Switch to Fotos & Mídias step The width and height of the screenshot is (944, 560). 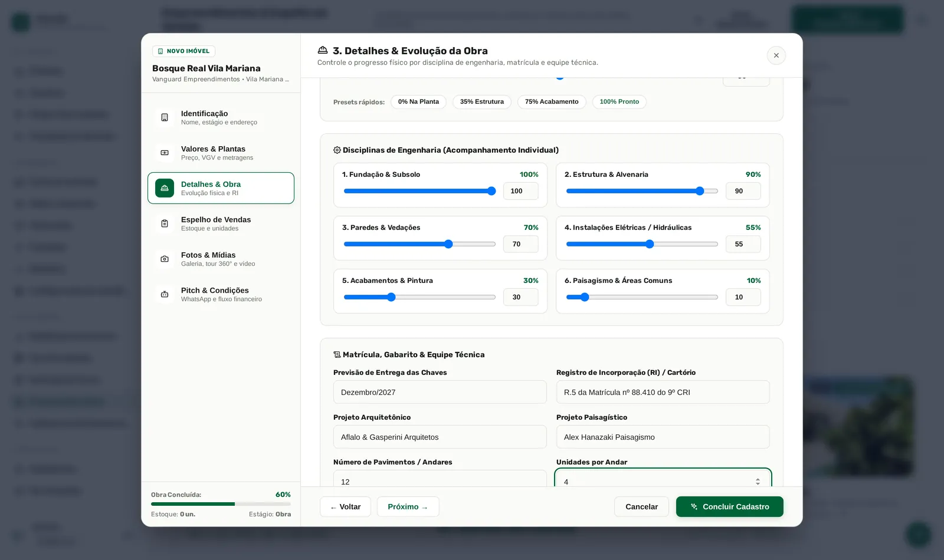(221, 259)
